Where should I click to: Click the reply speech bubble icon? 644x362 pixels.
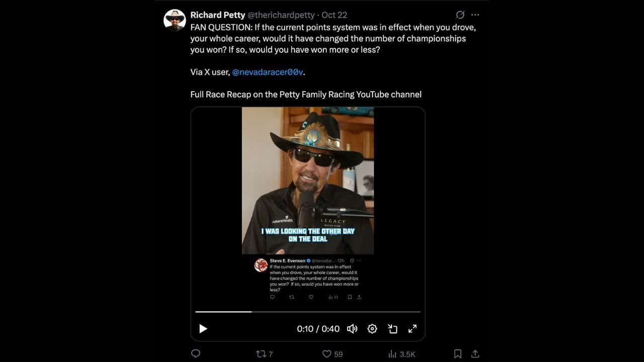pyautogui.click(x=196, y=354)
